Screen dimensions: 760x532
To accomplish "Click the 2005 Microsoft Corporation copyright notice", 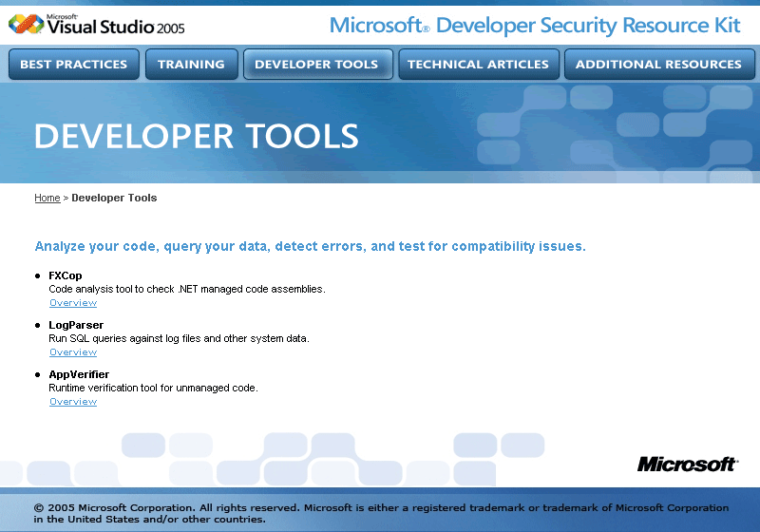I will (381, 513).
